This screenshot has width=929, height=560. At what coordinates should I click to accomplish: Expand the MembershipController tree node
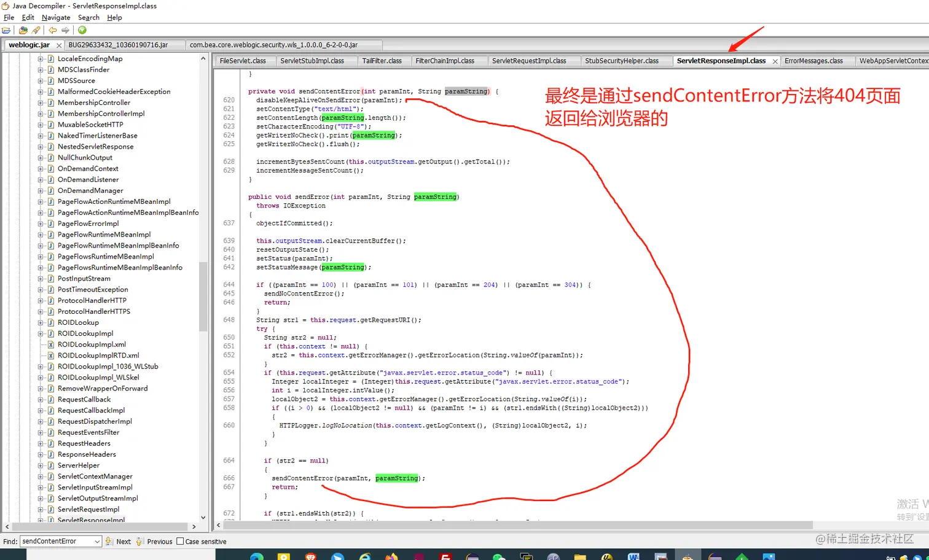click(41, 103)
